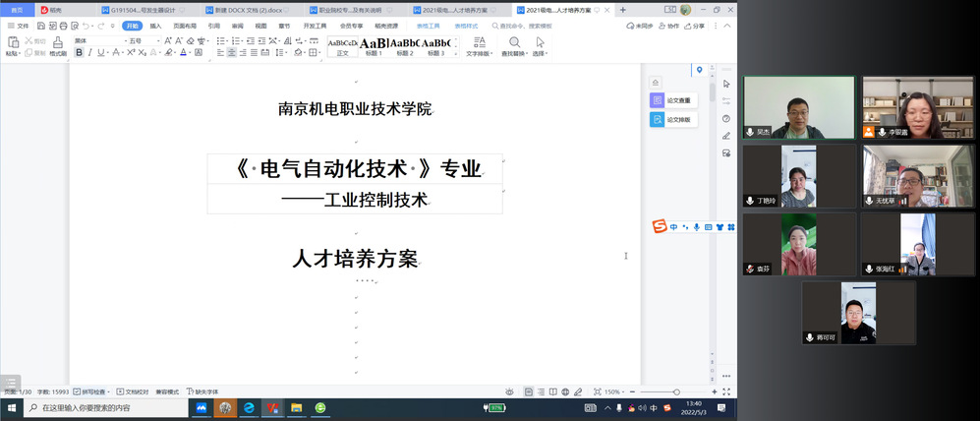Image resolution: width=980 pixels, height=421 pixels.
Task: Open the 论文查重 sidebar tool
Action: (x=672, y=100)
